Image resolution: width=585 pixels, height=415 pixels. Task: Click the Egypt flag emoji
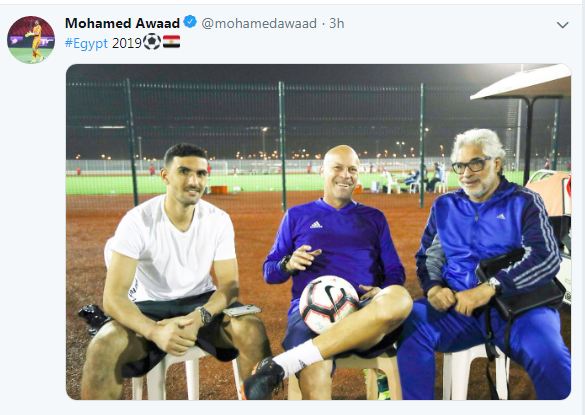tap(171, 41)
